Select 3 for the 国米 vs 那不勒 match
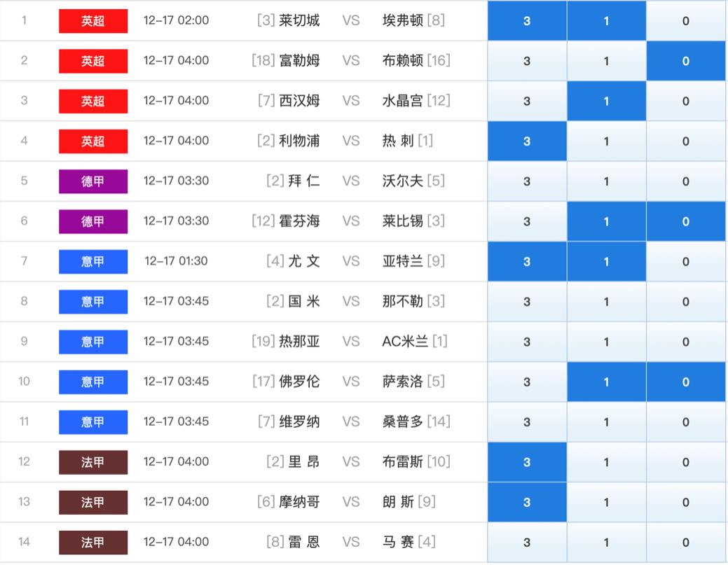Viewport: 728px width, 565px height. coord(527,302)
